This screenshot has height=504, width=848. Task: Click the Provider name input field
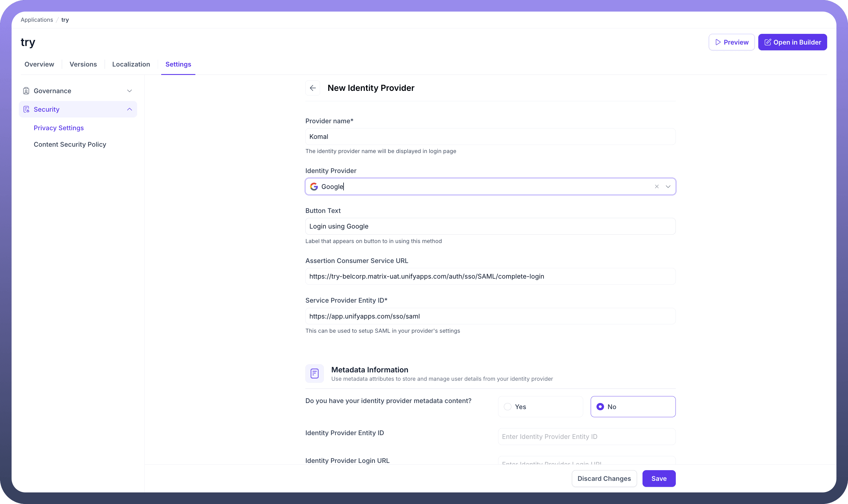tap(490, 137)
